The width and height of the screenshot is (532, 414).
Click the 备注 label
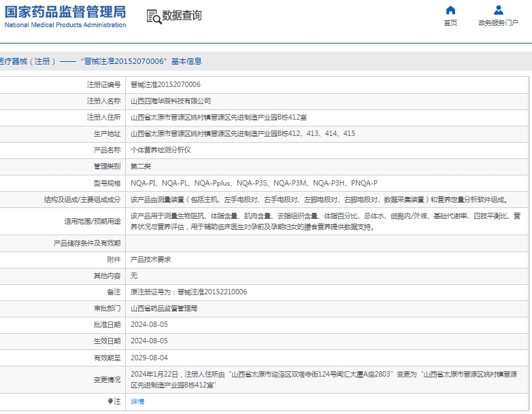114,292
